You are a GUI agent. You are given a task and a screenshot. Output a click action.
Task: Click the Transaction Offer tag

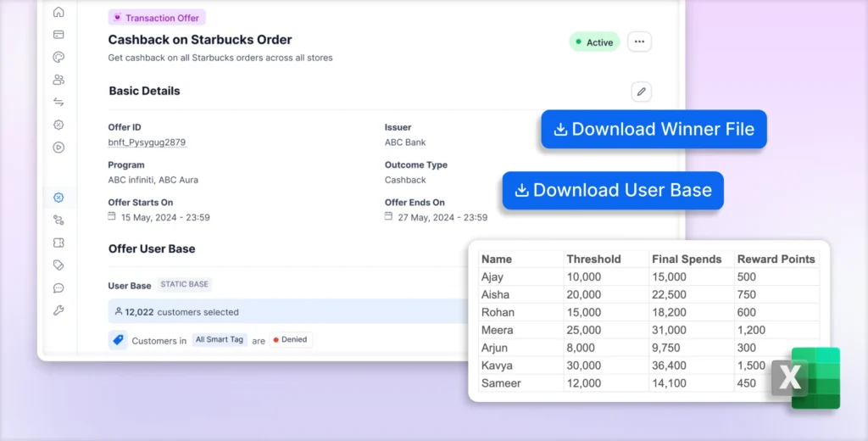click(157, 18)
